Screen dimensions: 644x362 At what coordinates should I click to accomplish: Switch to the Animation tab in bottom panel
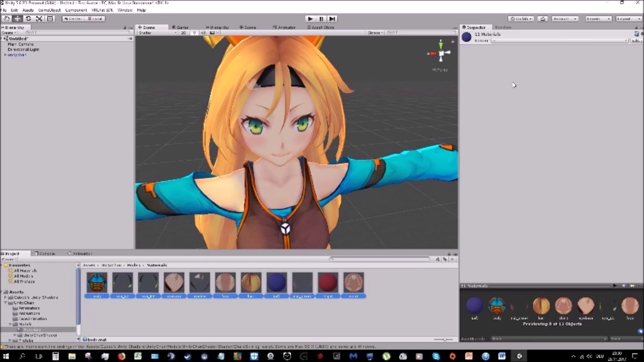pos(80,253)
